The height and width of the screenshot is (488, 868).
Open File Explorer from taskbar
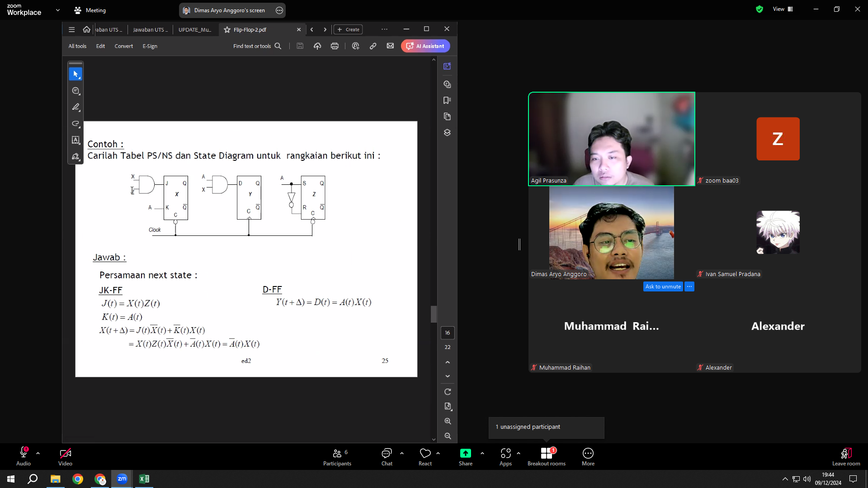55,479
